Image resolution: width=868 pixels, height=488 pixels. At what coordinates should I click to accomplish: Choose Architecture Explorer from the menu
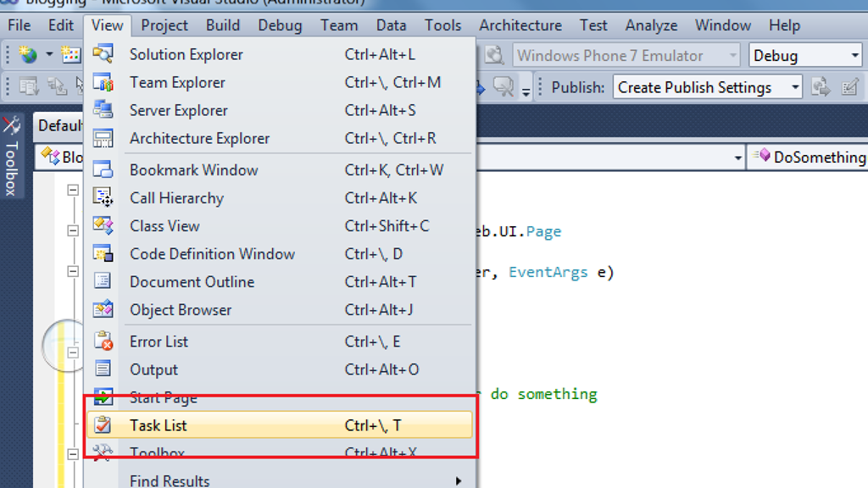(x=280, y=138)
